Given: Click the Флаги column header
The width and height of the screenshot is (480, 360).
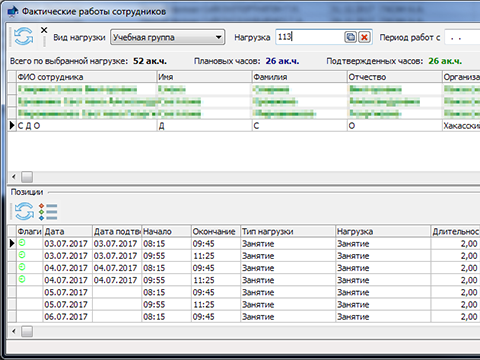Looking at the screenshot, I should pyautogui.click(x=29, y=231).
